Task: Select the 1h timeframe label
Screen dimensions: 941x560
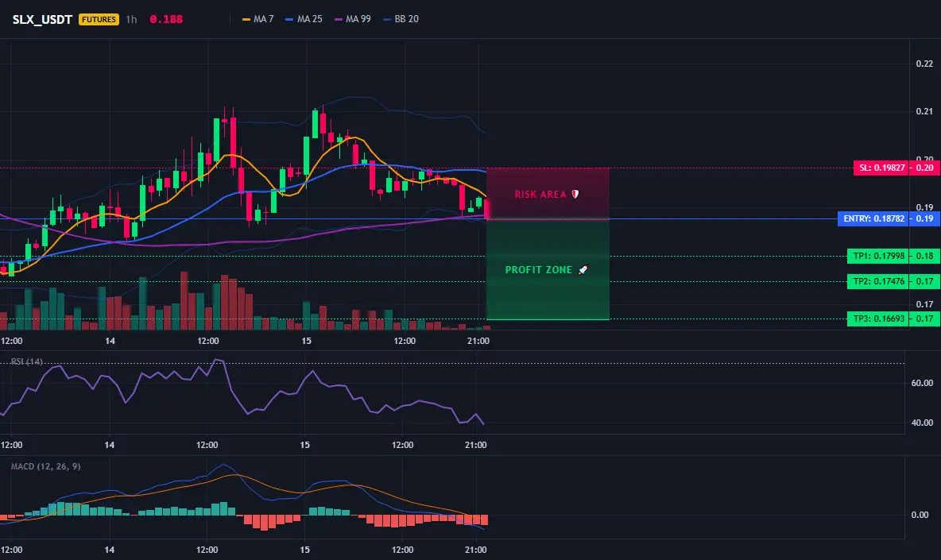Action: (131, 19)
